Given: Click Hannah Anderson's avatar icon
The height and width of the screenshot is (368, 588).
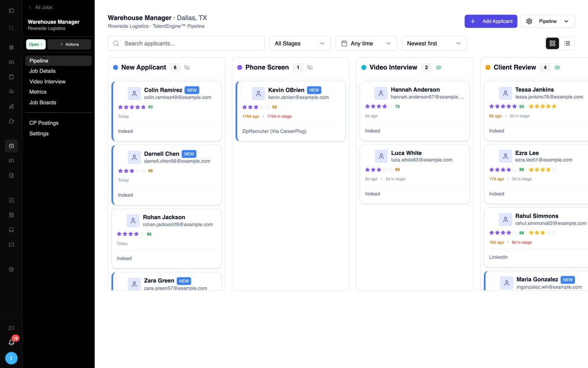Looking at the screenshot, I should (x=381, y=93).
